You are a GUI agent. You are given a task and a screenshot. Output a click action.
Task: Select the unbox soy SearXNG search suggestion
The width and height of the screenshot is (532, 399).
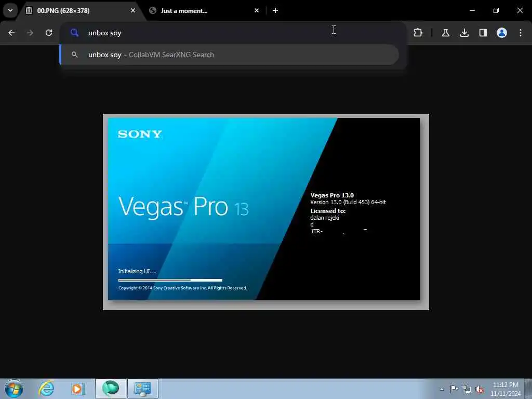[x=229, y=55]
